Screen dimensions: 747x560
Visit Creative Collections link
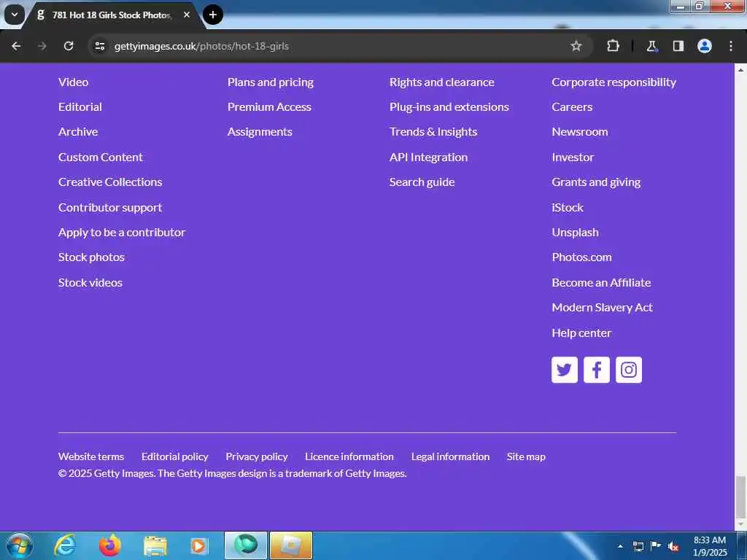[110, 182]
